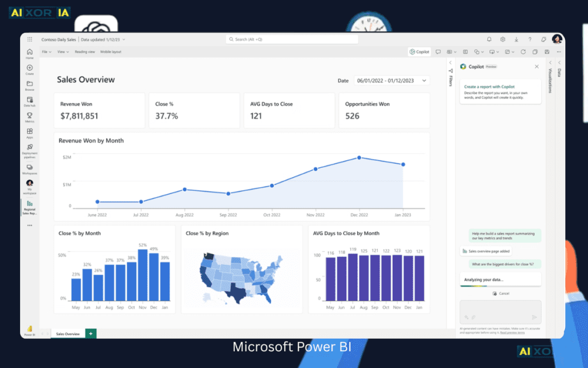Open the comments icon in the toolbar

click(x=438, y=51)
